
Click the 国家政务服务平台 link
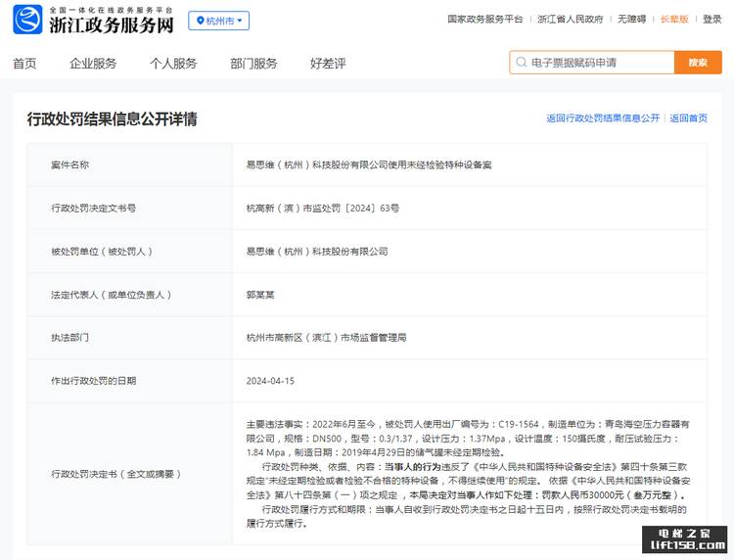click(x=485, y=20)
